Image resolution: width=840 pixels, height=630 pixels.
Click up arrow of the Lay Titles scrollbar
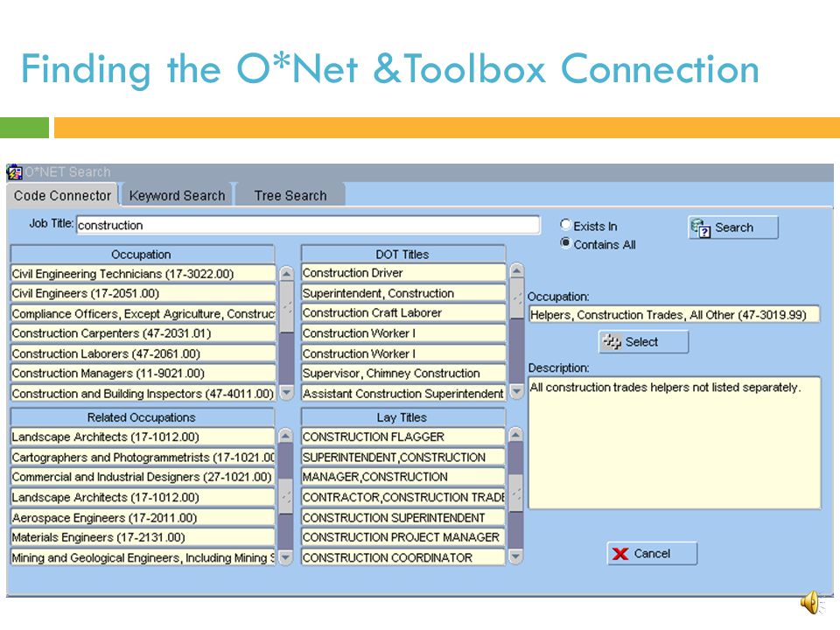515,436
